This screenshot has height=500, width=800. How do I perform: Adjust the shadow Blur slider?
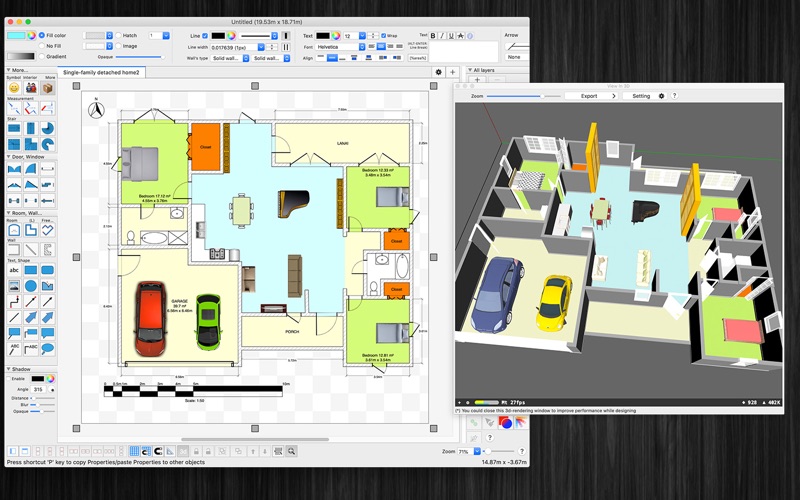point(42,405)
